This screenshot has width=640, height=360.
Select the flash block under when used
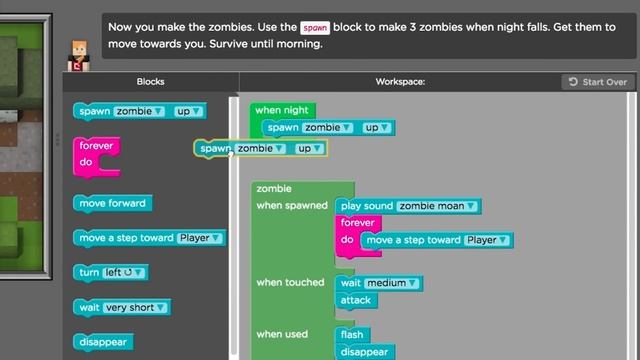click(x=352, y=335)
